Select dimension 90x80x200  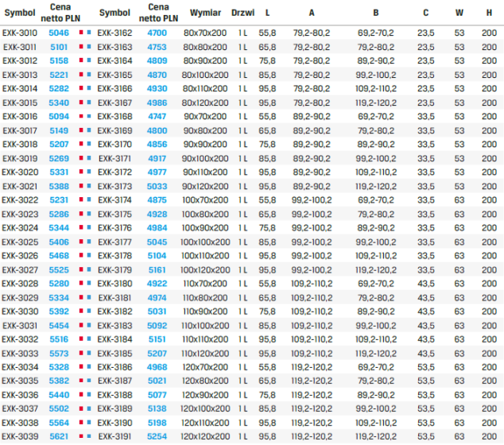pyautogui.click(x=205, y=131)
